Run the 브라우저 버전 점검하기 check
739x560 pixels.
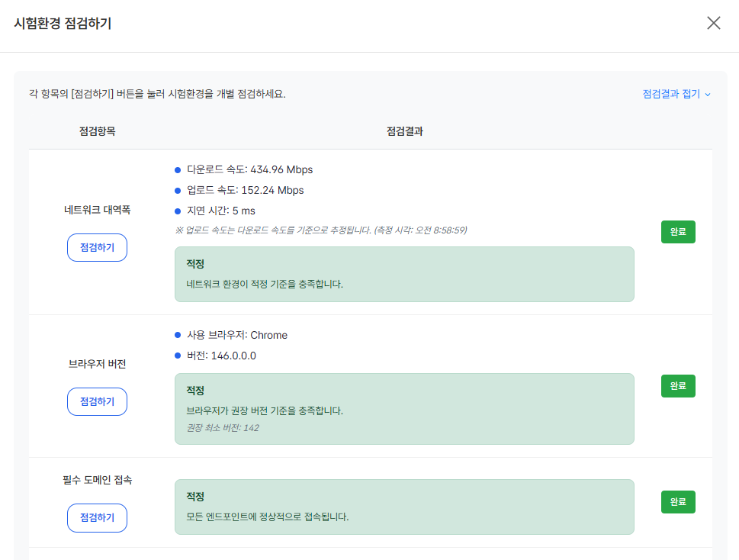[x=97, y=401]
